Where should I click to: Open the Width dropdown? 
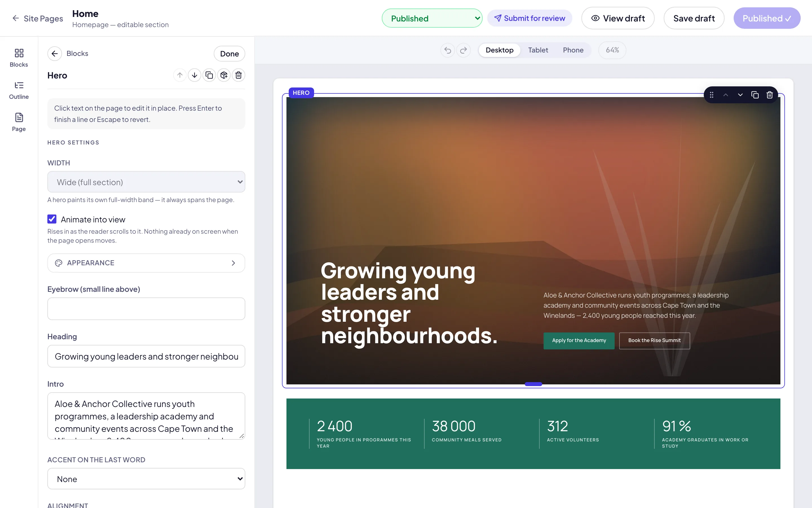point(146,182)
